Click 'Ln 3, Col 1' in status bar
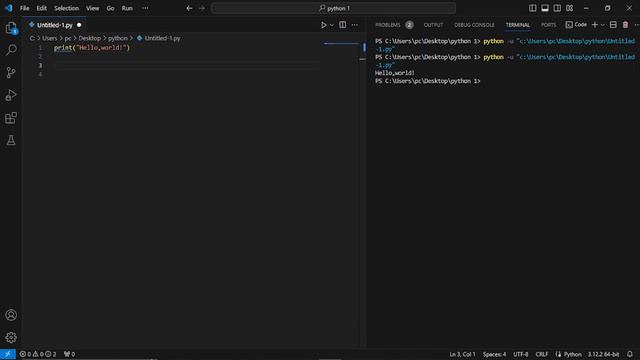640x360 pixels. 462,354
